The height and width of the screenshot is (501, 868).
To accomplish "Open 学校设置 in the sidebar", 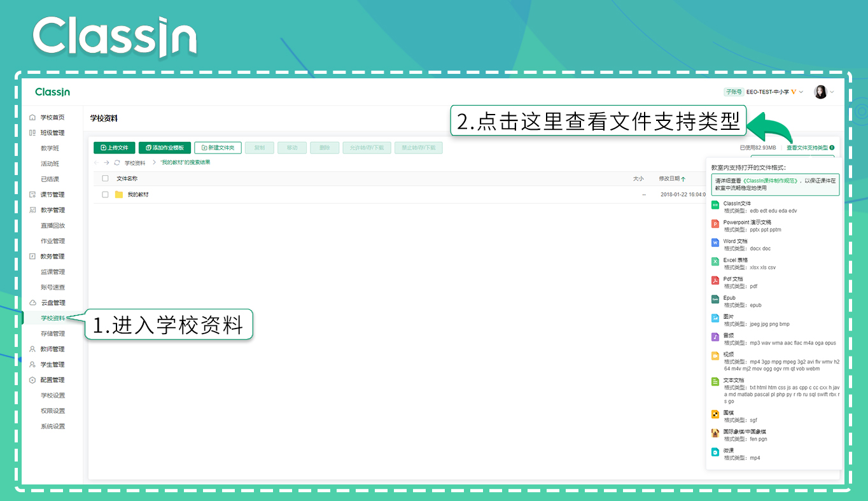I will (53, 396).
